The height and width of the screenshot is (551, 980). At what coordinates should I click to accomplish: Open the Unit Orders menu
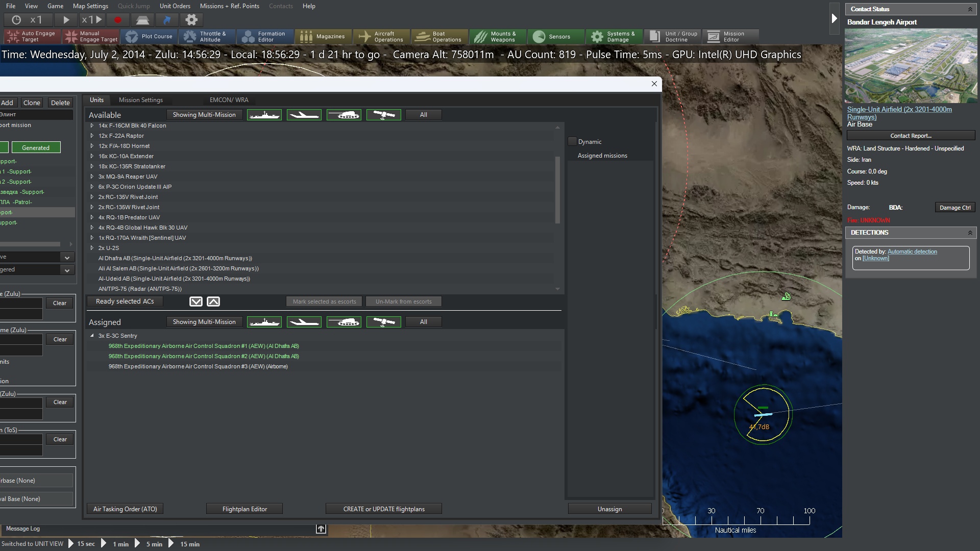[175, 6]
